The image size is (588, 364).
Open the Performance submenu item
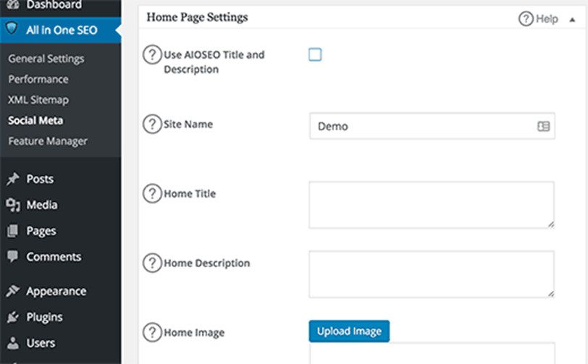(x=38, y=80)
